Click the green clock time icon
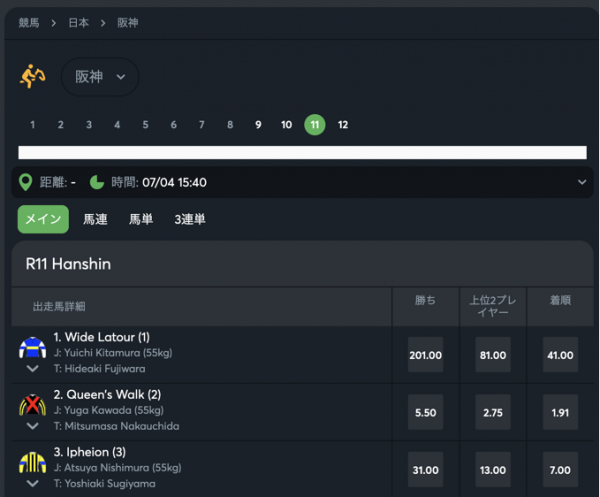This screenshot has width=600, height=497. click(97, 182)
